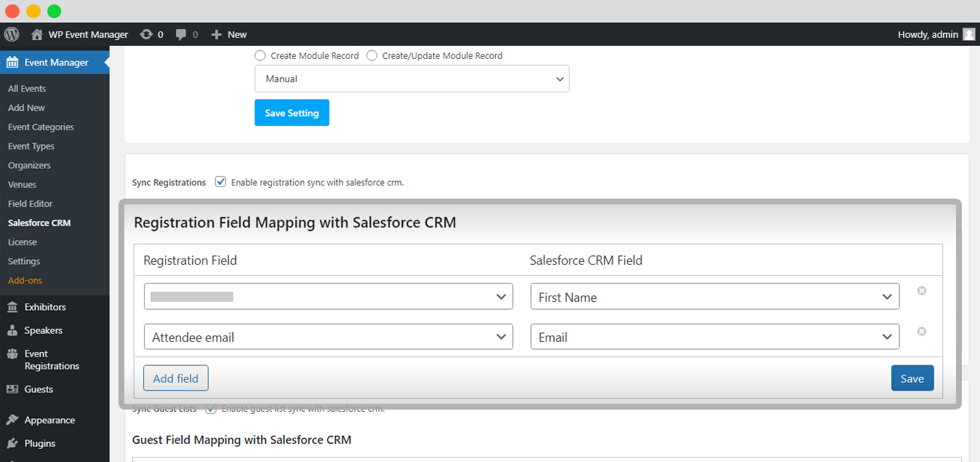Click 'Guest Field Mapping with Salesforce CRM' heading
The image size is (980, 462).
241,439
